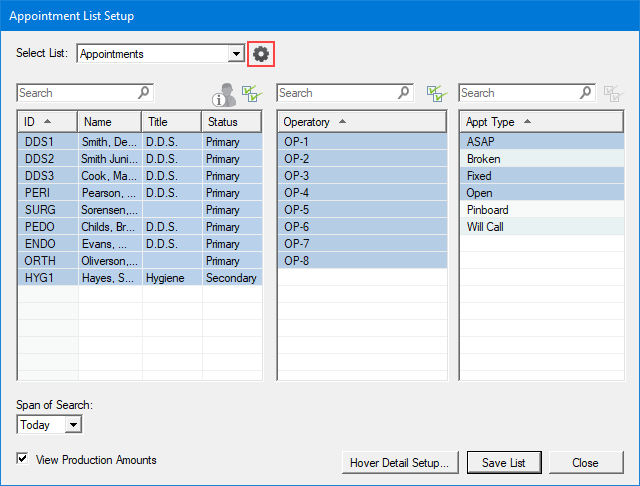
Task: Click the Status column header
Action: click(231, 122)
